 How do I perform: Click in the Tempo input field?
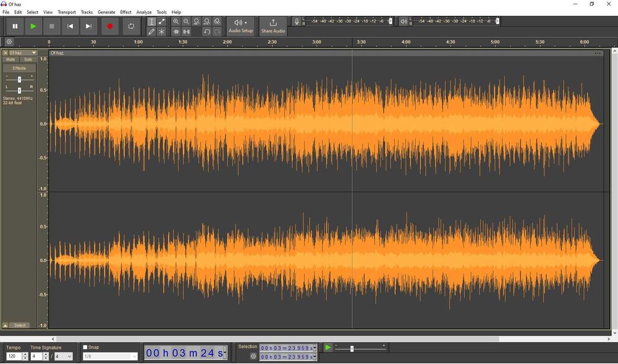click(14, 356)
